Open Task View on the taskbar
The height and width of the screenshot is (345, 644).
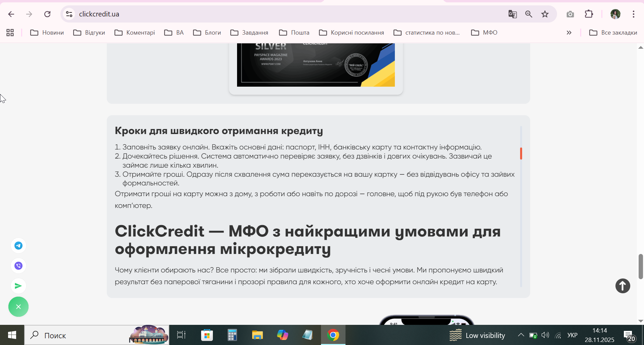click(181, 335)
